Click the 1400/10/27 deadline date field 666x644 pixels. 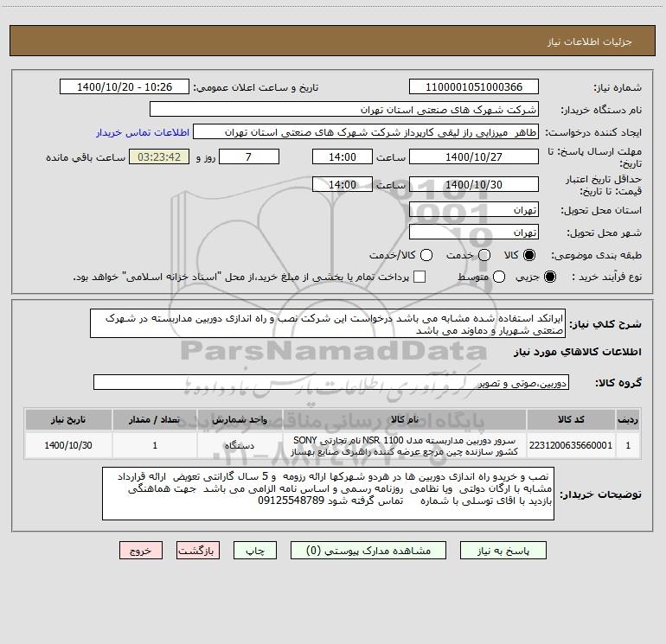(x=474, y=156)
